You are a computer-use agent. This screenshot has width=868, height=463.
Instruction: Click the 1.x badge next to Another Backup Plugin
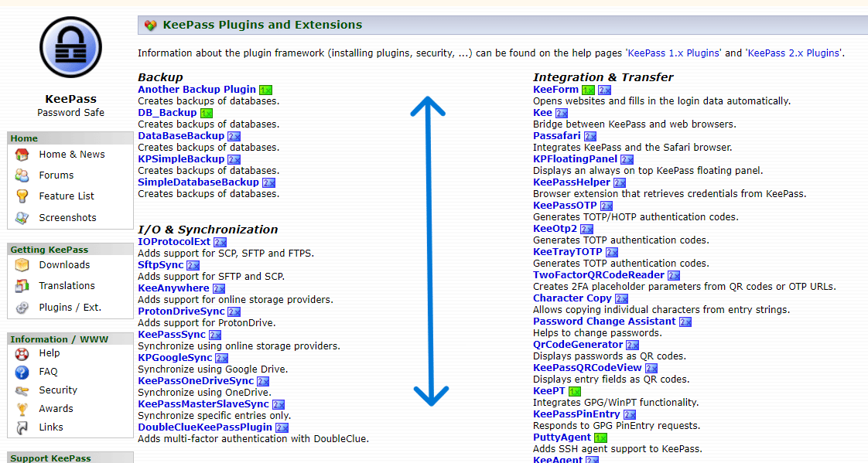(x=265, y=89)
